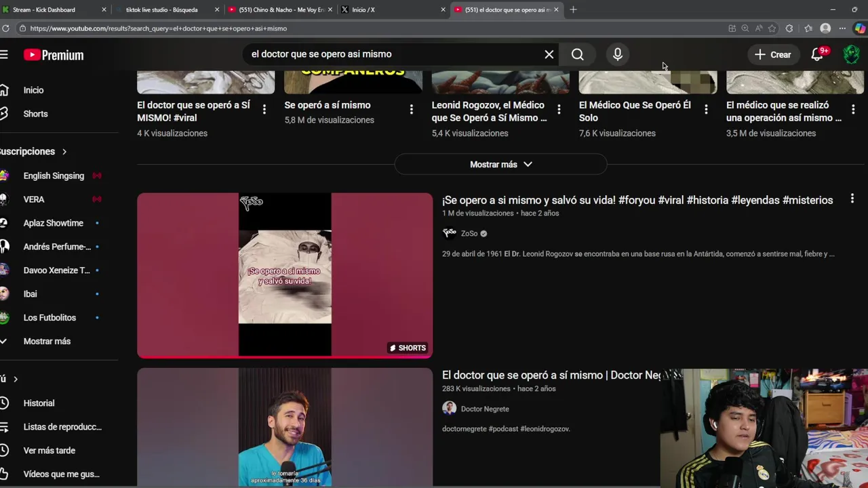The height and width of the screenshot is (488, 868).
Task: Open options for 'Se operó a sí mismo' short
Action: tap(411, 109)
